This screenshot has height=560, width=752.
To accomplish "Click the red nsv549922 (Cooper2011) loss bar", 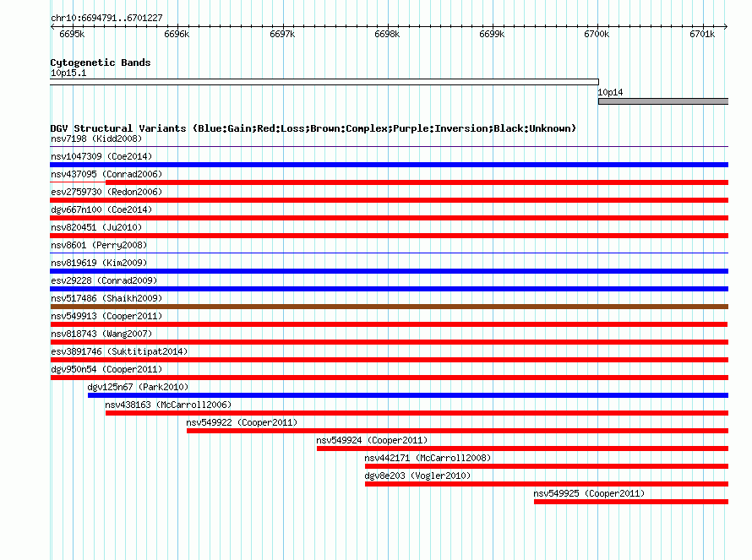I will (x=457, y=431).
